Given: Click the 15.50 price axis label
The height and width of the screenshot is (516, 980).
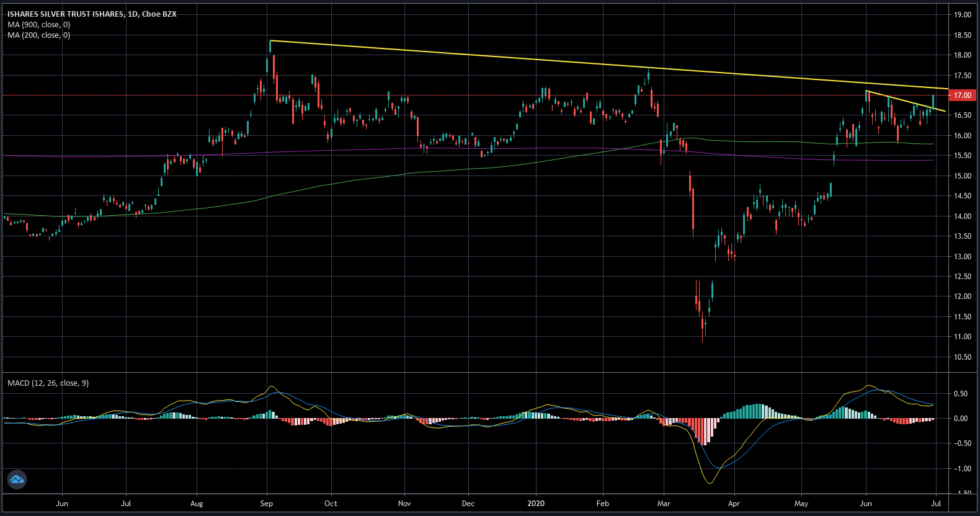Looking at the screenshot, I should [963, 156].
